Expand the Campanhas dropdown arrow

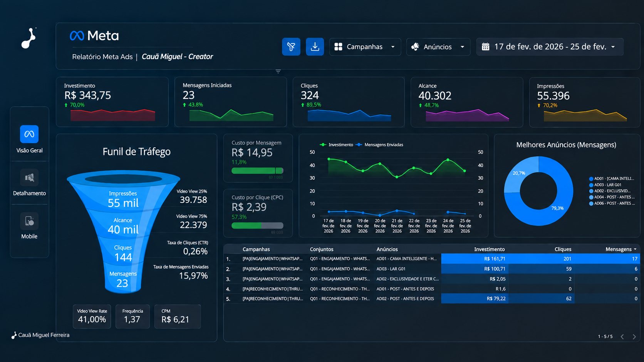coord(393,47)
